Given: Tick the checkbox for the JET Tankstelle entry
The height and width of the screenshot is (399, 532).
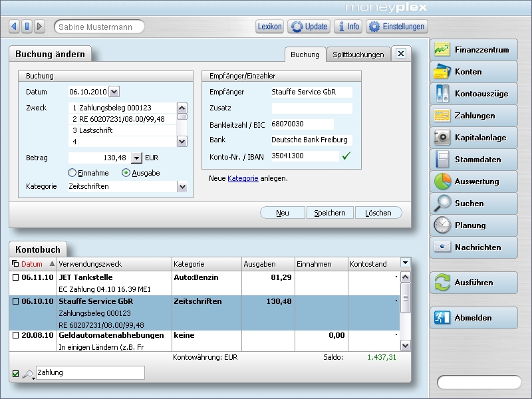Looking at the screenshot, I should point(15,277).
